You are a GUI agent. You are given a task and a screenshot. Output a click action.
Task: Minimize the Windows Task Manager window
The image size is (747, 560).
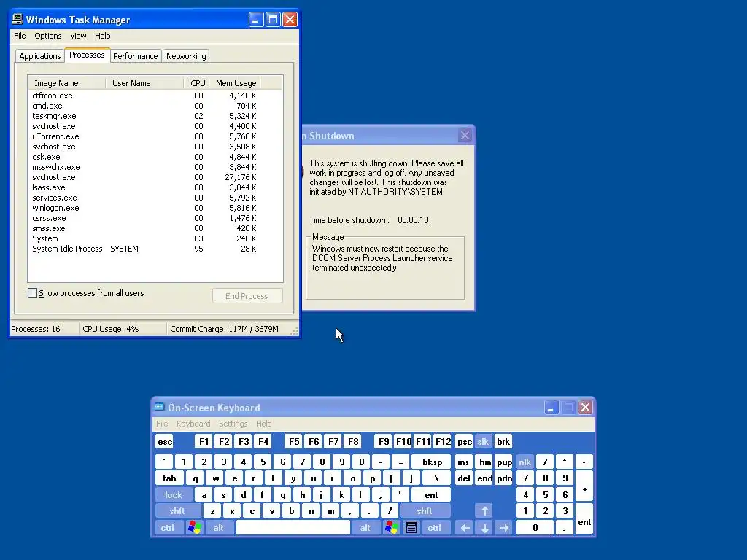(x=256, y=20)
